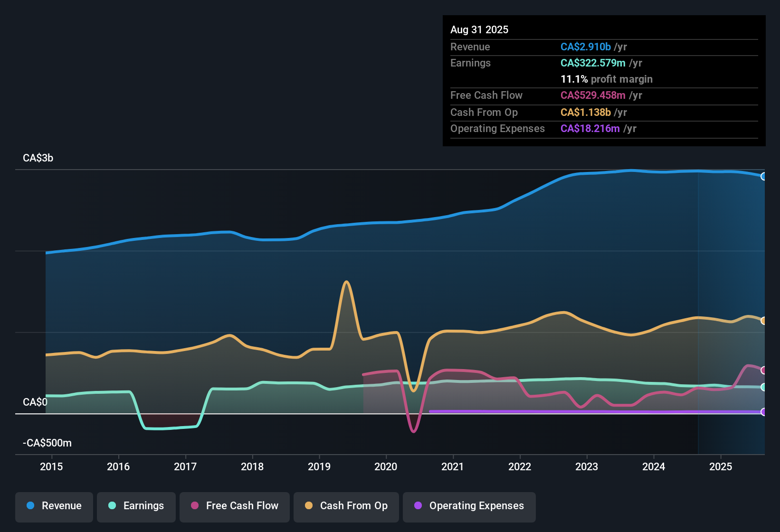Select the Free Cash Flow endpoint marker
Viewport: 780px width, 532px height.
(764, 370)
